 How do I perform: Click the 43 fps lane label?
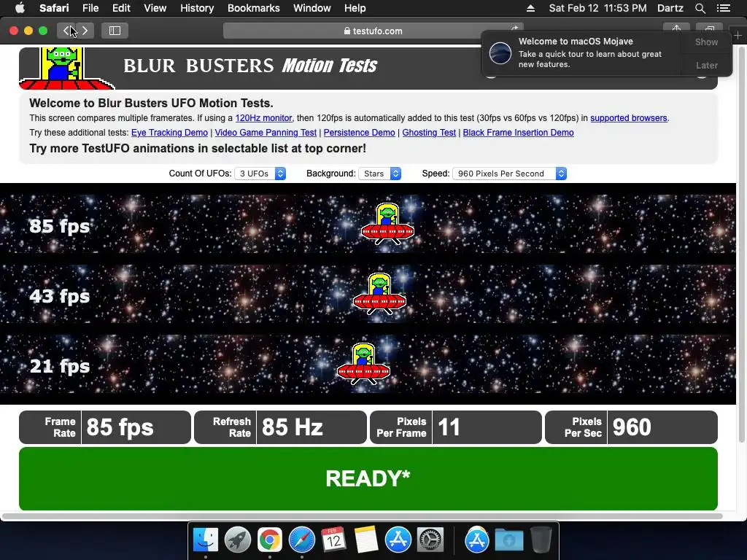click(60, 296)
